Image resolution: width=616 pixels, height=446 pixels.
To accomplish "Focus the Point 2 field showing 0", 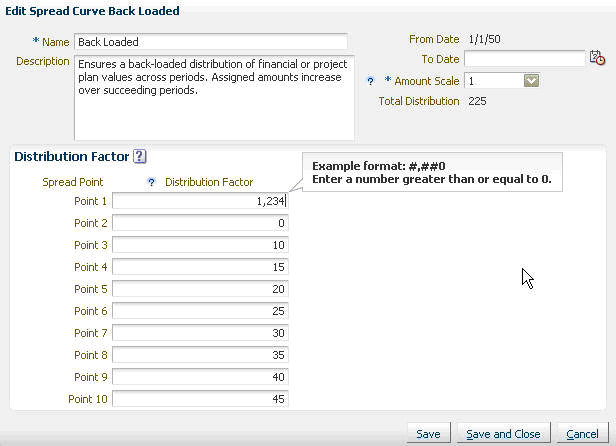I will pyautogui.click(x=200, y=223).
